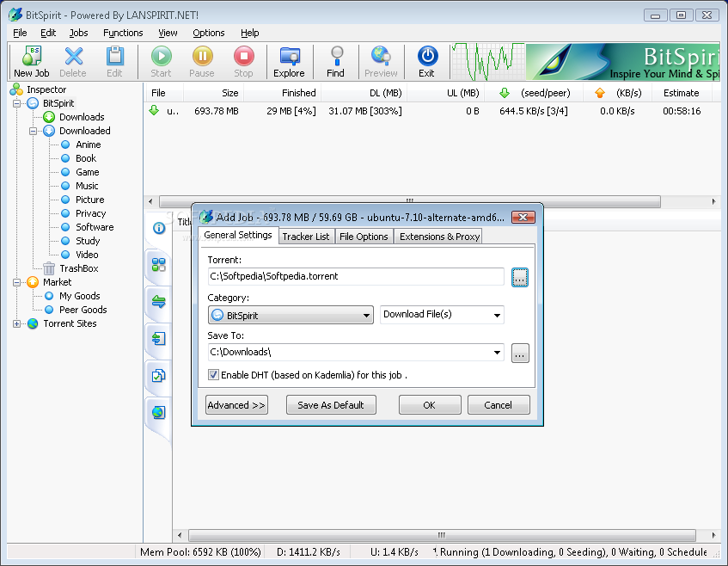The image size is (728, 566).
Task: Select the downloading job row 693.78 MB
Action: (x=427, y=111)
